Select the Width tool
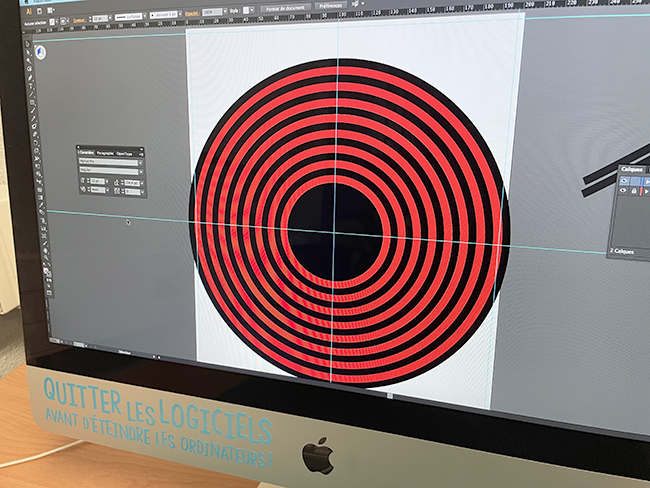 click(37, 159)
